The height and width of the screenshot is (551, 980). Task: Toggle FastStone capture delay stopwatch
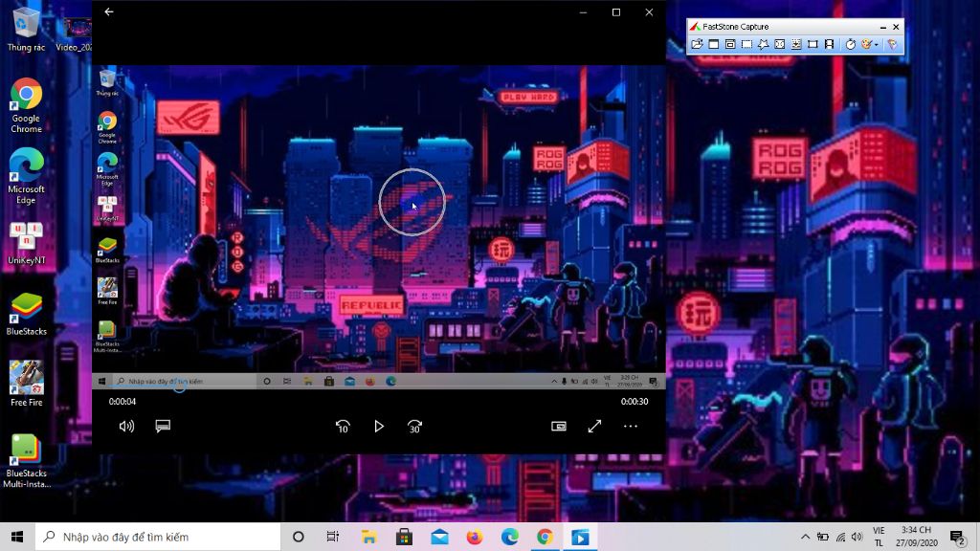tap(851, 44)
